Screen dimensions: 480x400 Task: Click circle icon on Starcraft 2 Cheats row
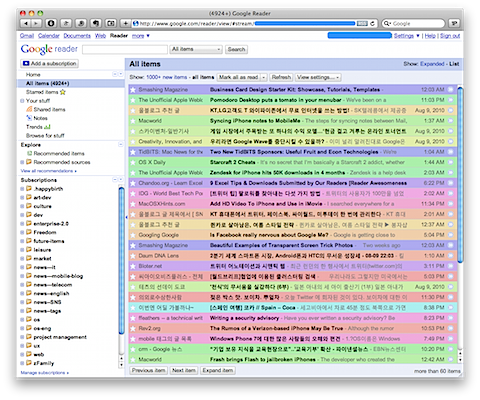tap(451, 162)
